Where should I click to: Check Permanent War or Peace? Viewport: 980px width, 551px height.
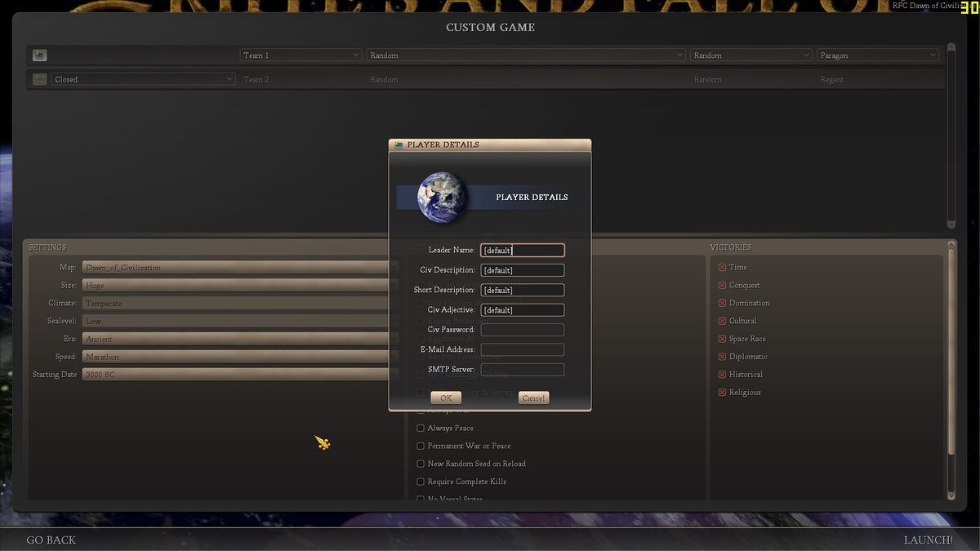pos(421,447)
